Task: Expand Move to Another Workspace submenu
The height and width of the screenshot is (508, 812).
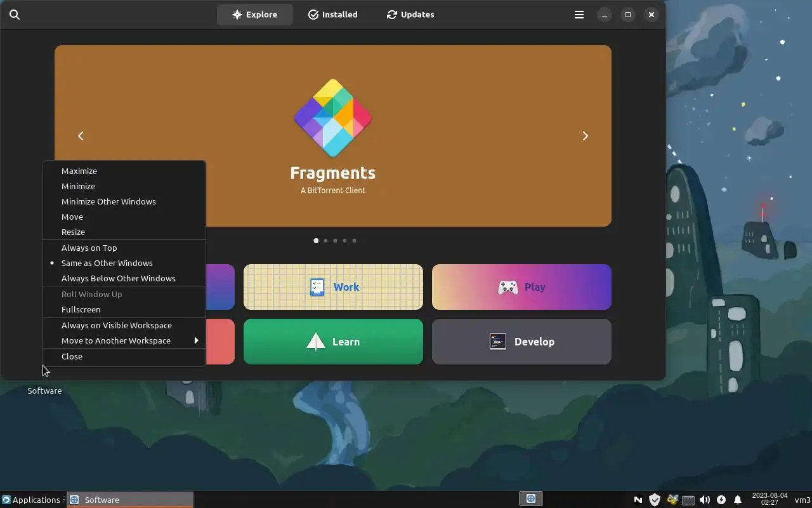Action: click(x=124, y=340)
